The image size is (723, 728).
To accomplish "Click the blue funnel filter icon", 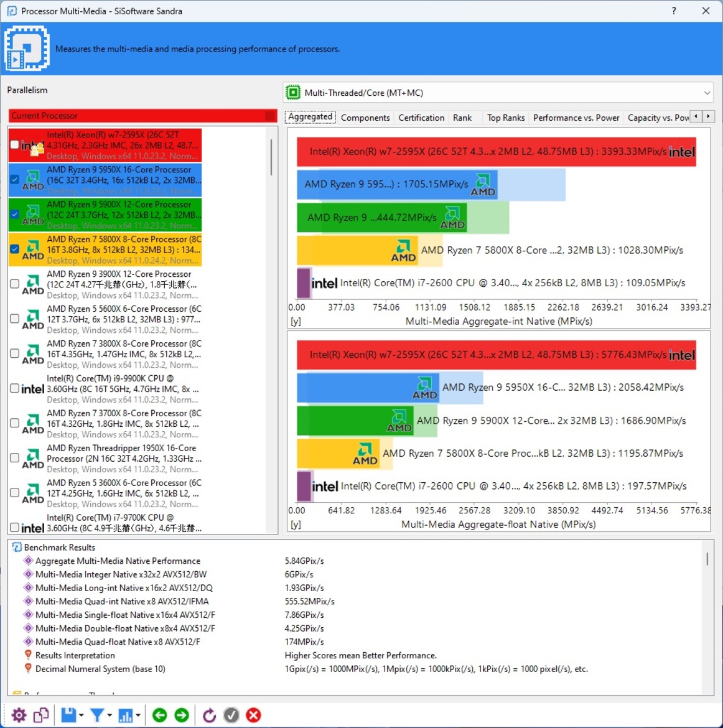I will tap(96, 715).
